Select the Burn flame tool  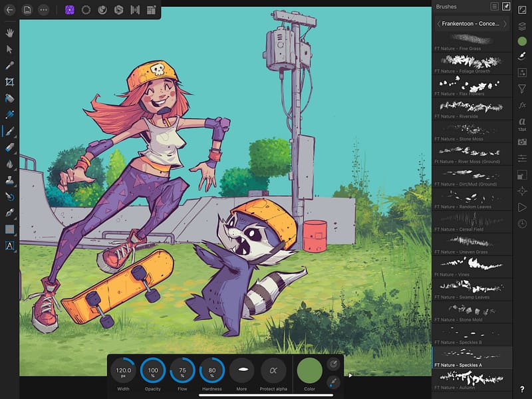9,164
